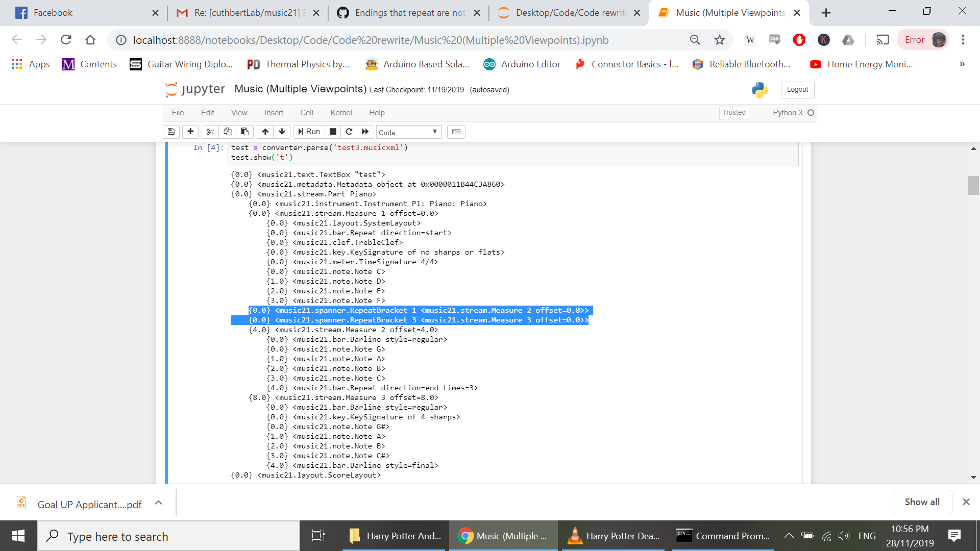Screen dimensions: 980x551
Task: Interrupt the kernel
Action: 333,132
